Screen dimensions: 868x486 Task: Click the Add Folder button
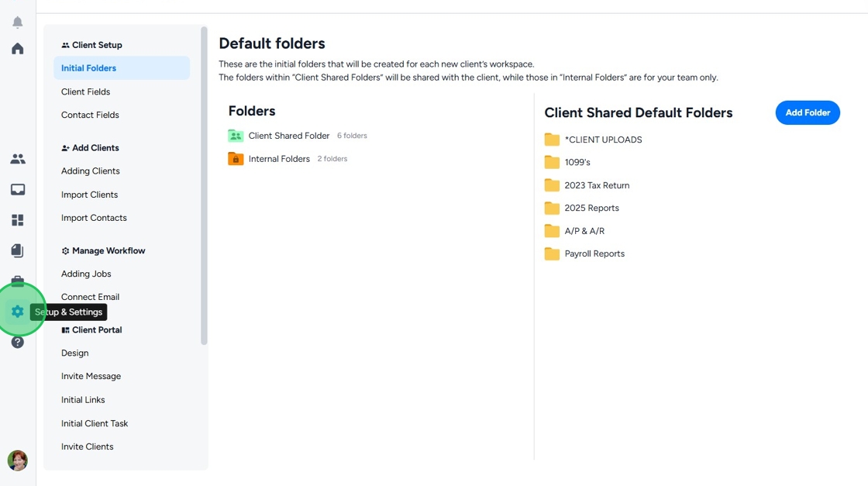click(808, 113)
